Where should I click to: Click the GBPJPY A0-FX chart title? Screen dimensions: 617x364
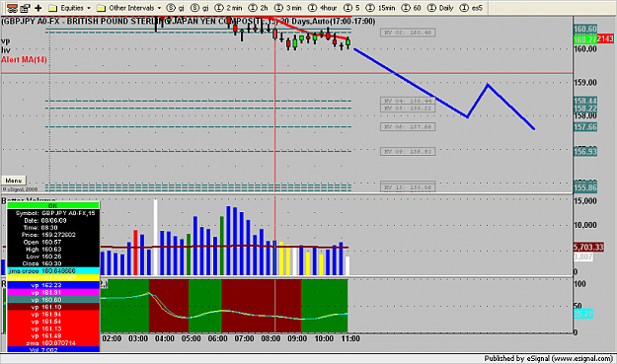coord(189,22)
